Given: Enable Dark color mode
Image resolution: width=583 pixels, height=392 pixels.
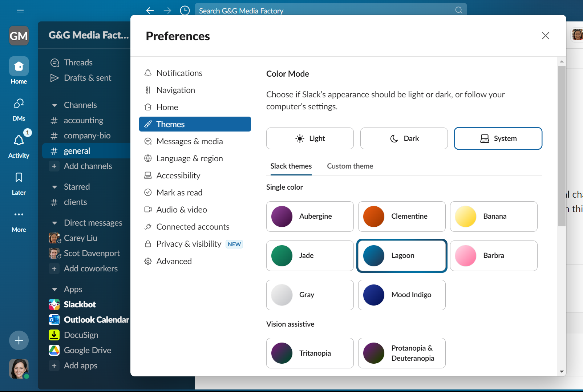Looking at the screenshot, I should [x=404, y=138].
